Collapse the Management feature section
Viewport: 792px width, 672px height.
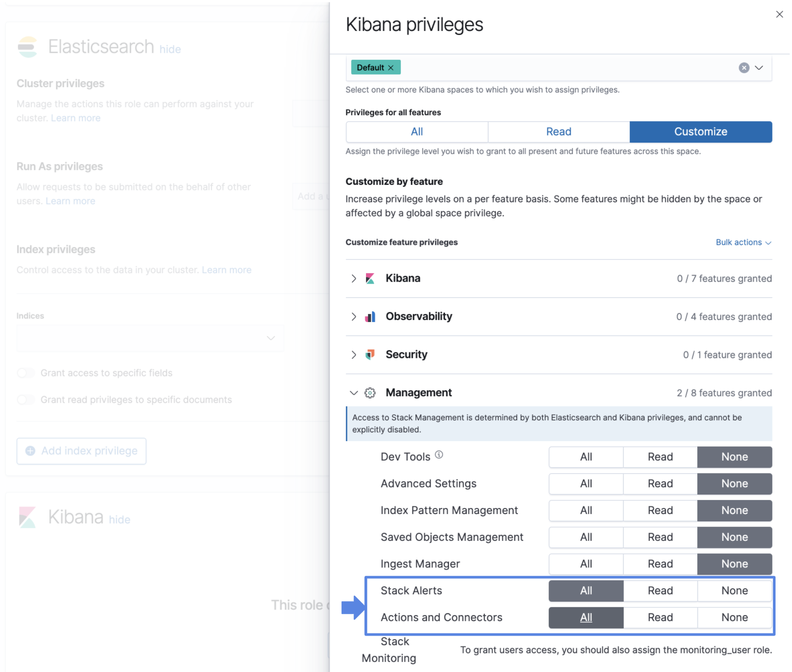(x=354, y=393)
